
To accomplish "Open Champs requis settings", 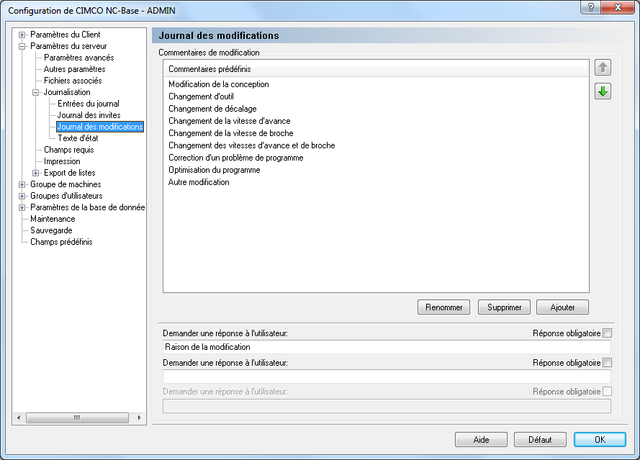I will (69, 150).
